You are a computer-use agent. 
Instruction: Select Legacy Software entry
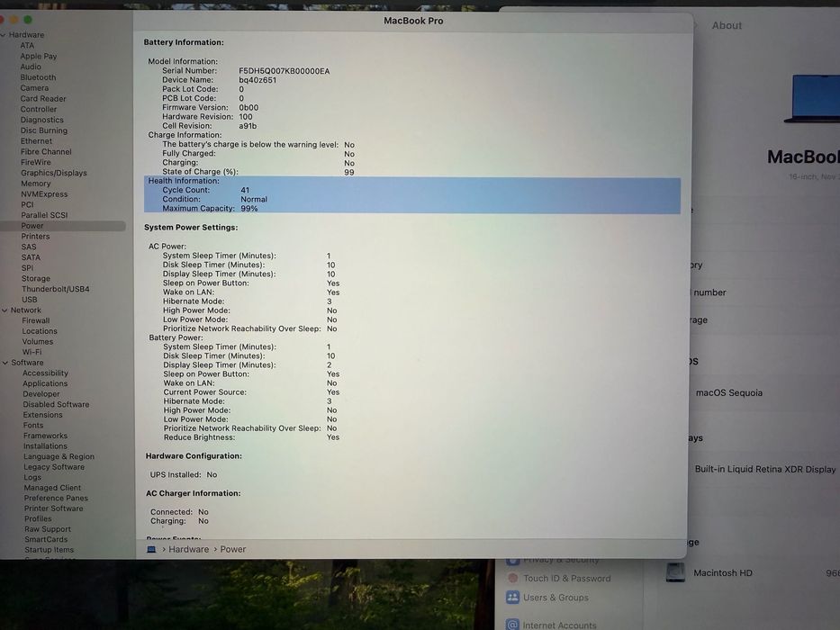[x=54, y=467]
